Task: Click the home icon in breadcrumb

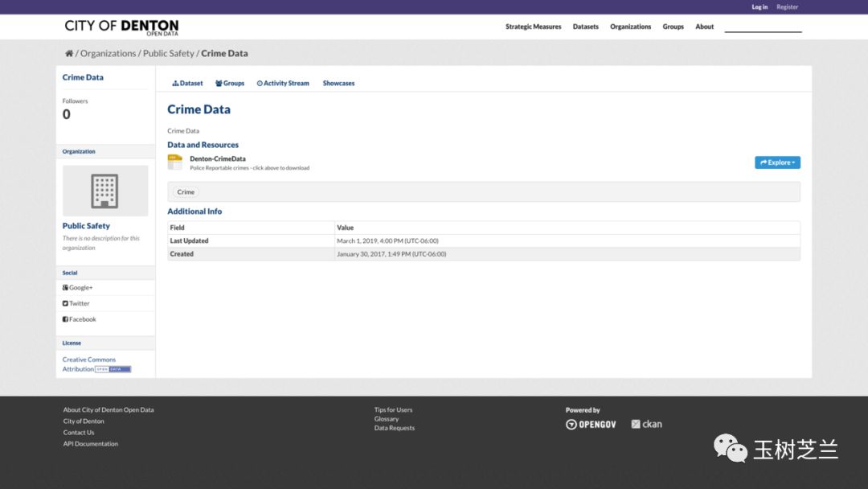Action: coord(68,54)
